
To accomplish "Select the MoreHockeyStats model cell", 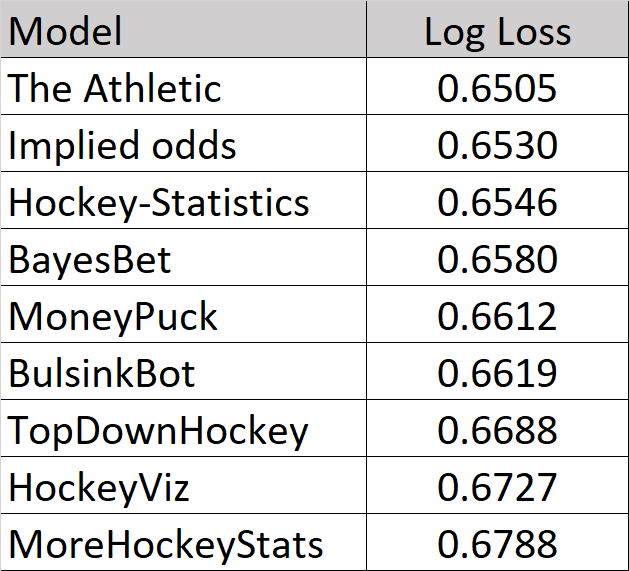I will pyautogui.click(x=185, y=544).
